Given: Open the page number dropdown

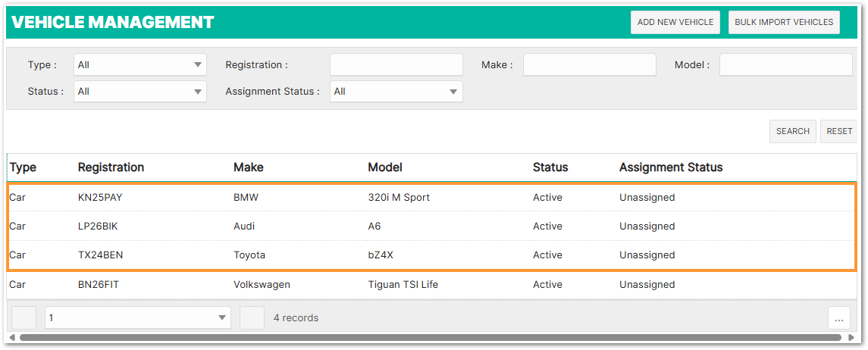Looking at the screenshot, I should tap(137, 318).
